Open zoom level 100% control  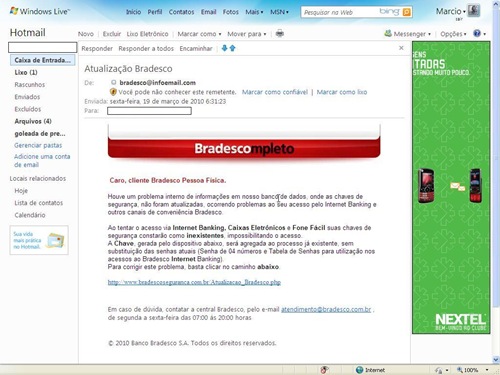tap(472, 370)
